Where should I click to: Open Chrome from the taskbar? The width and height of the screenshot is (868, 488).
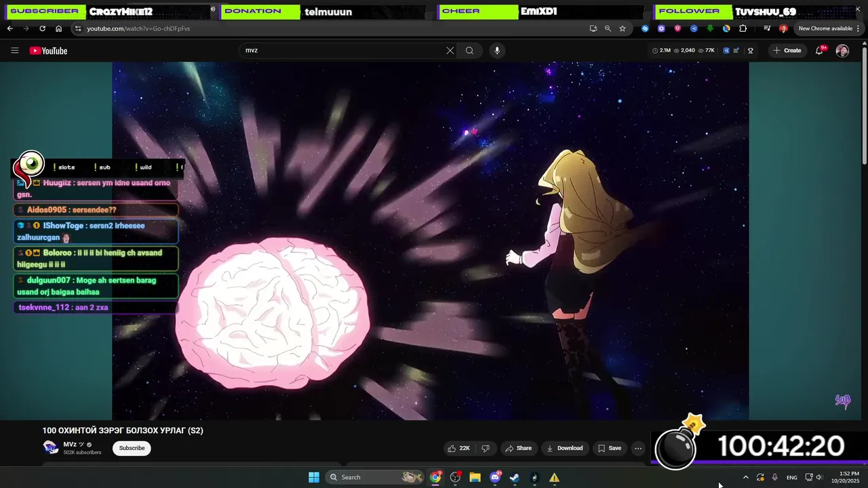click(435, 477)
